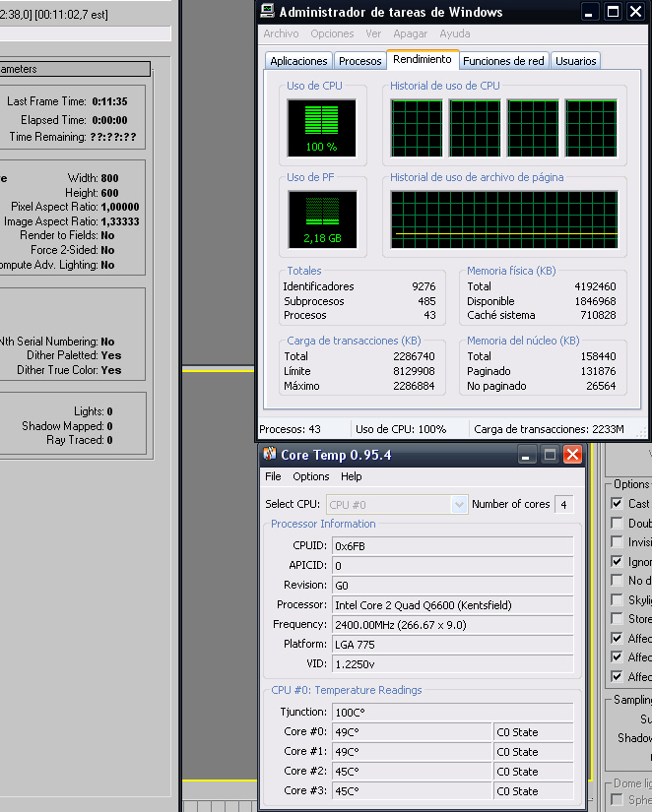
Task: Click the Core #0 temperature reading
Action: [412, 732]
